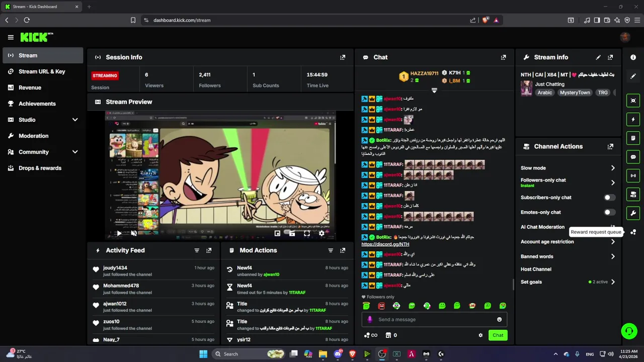Open chat settings gear icon beside the Chat button
The width and height of the screenshot is (644, 362).
(480, 335)
